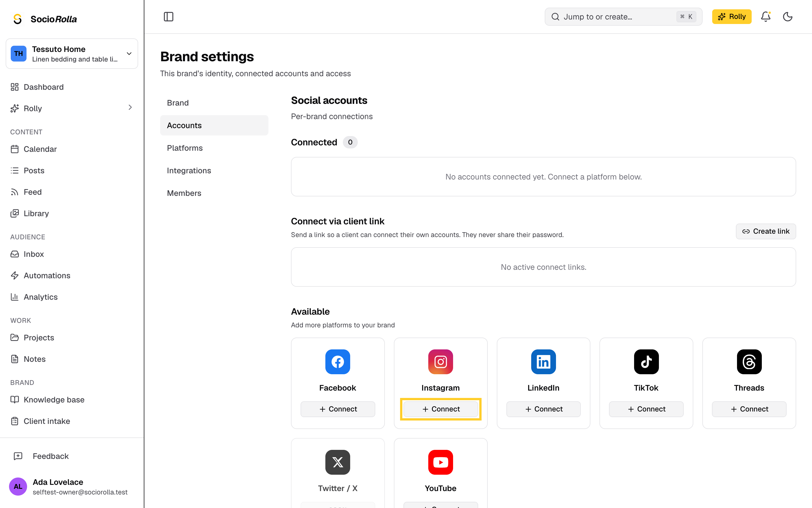Expand the Rolly sidebar chevron
The image size is (812, 508).
pos(130,108)
